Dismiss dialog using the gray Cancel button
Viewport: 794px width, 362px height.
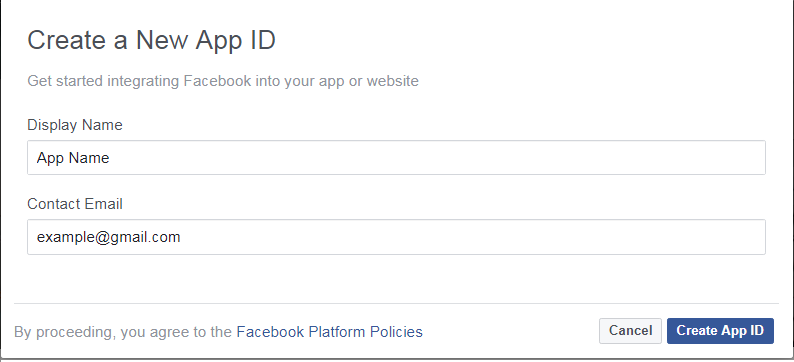pyautogui.click(x=630, y=331)
